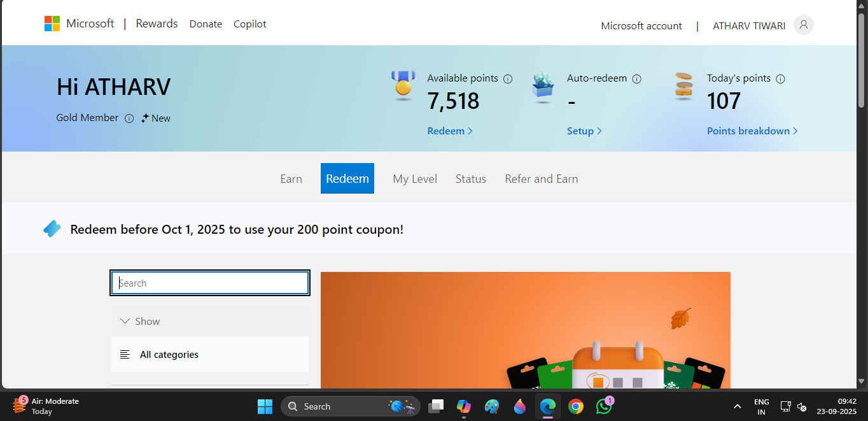Click the New sparkle badge
The height and width of the screenshot is (421, 868).
[x=156, y=118]
